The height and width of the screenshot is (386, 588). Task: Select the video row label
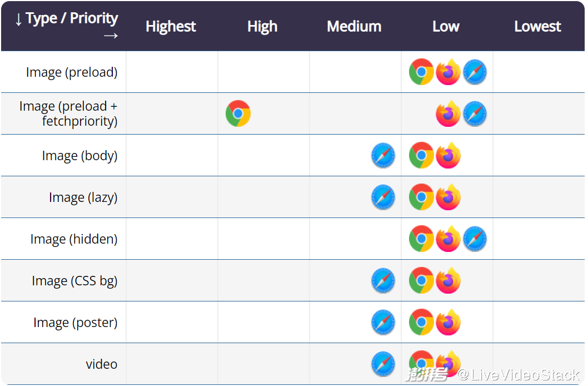[101, 364]
